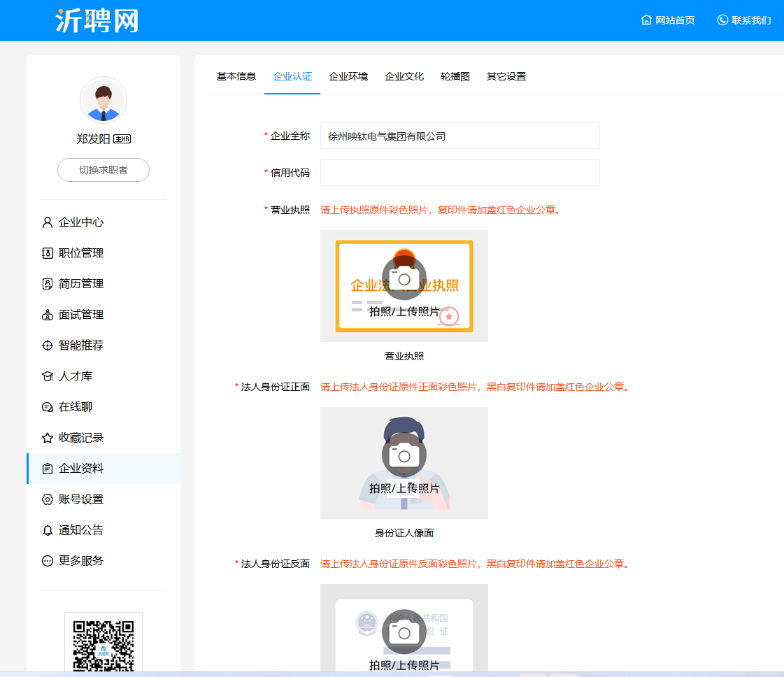This screenshot has width=784, height=677.
Task: Open the 轮播图 tab
Action: pyautogui.click(x=455, y=76)
